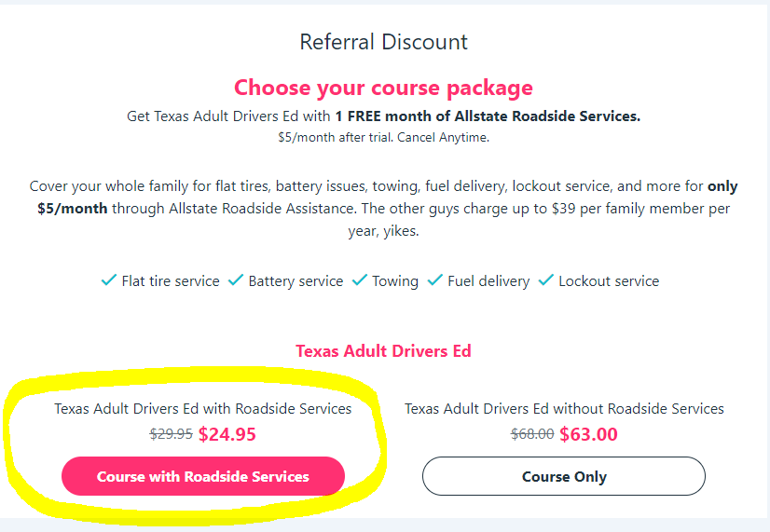Click the checkmark beside Lockout service
This screenshot has height=532, width=770.
click(x=546, y=280)
